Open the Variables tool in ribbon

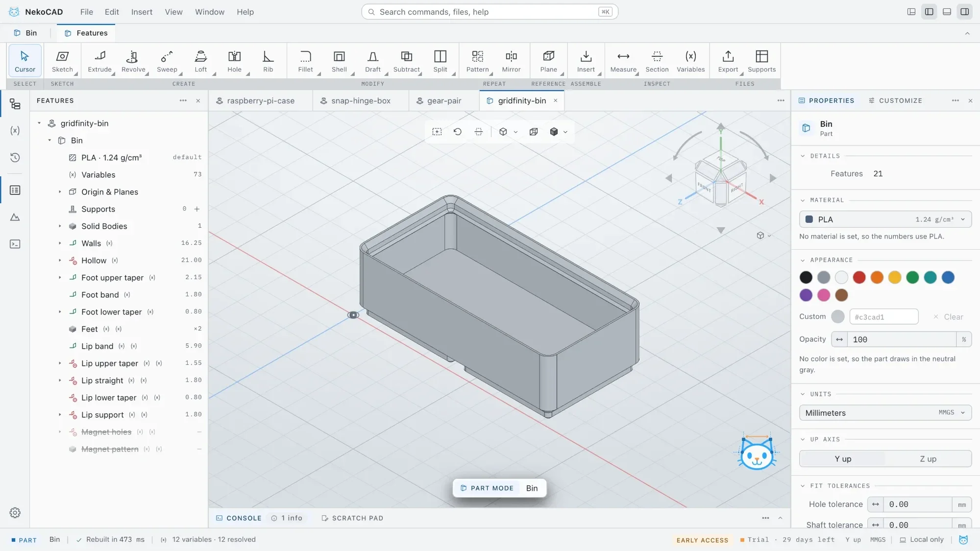(690, 61)
